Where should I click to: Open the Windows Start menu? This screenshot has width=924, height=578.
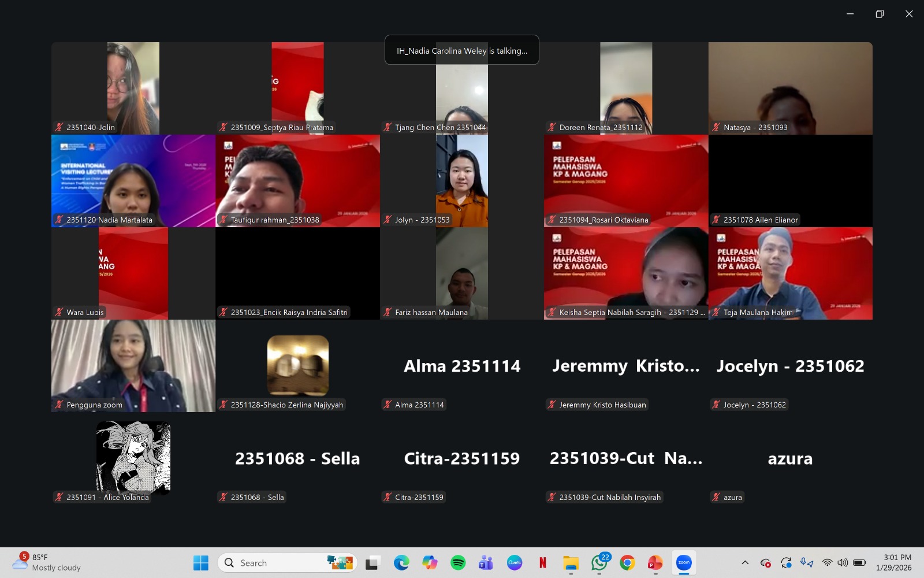pyautogui.click(x=201, y=563)
